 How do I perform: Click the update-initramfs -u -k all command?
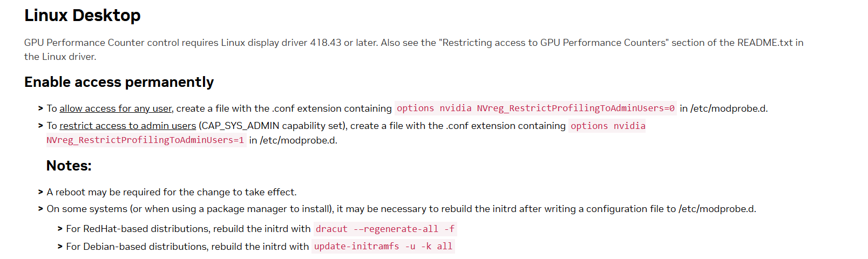tap(383, 246)
